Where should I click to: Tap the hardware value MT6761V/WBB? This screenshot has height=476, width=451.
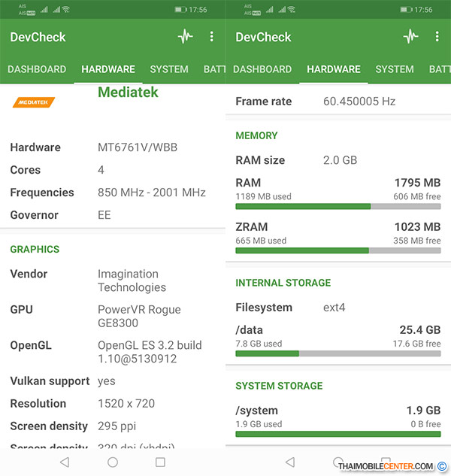point(138,147)
